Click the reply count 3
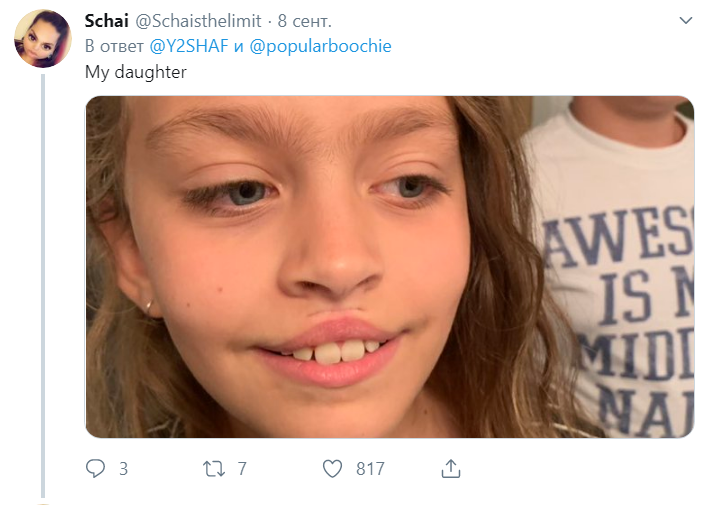 point(123,469)
